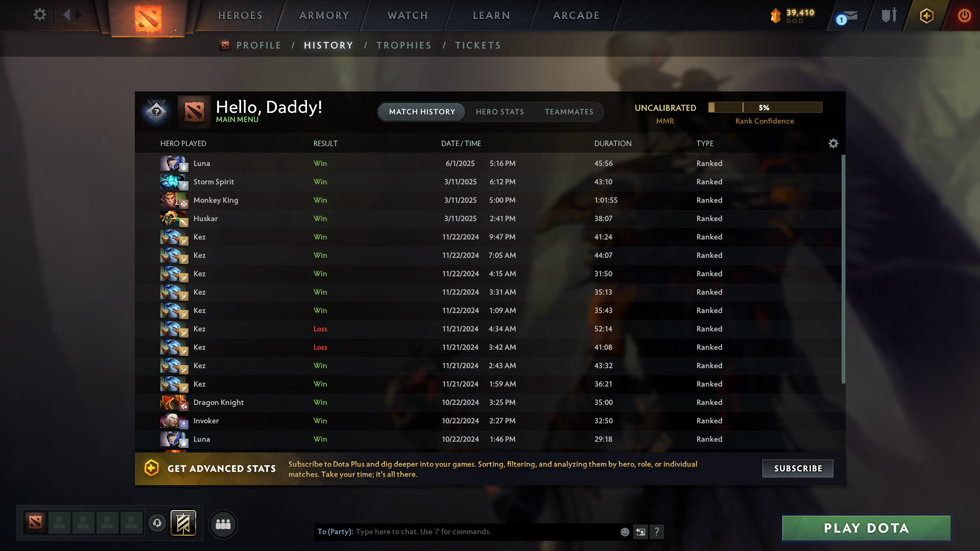Screen dimensions: 980x551
Task: Open the emoticon picker in chat
Action: pyautogui.click(x=625, y=532)
